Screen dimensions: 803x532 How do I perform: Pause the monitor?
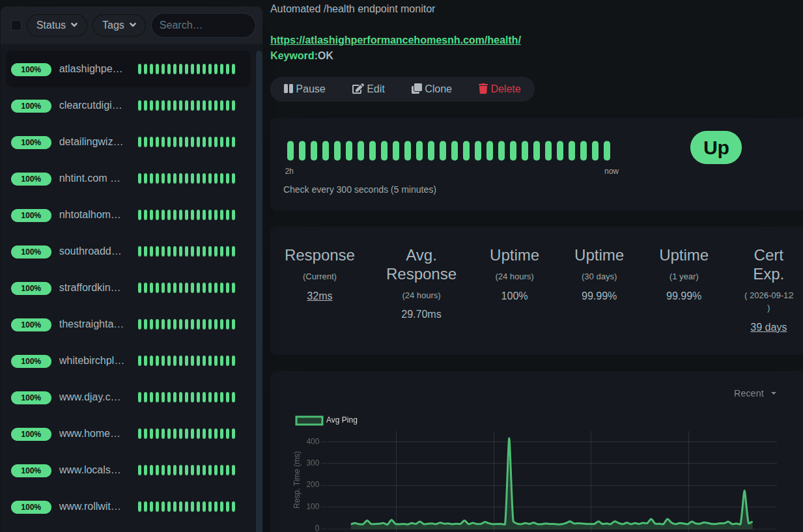(x=304, y=89)
